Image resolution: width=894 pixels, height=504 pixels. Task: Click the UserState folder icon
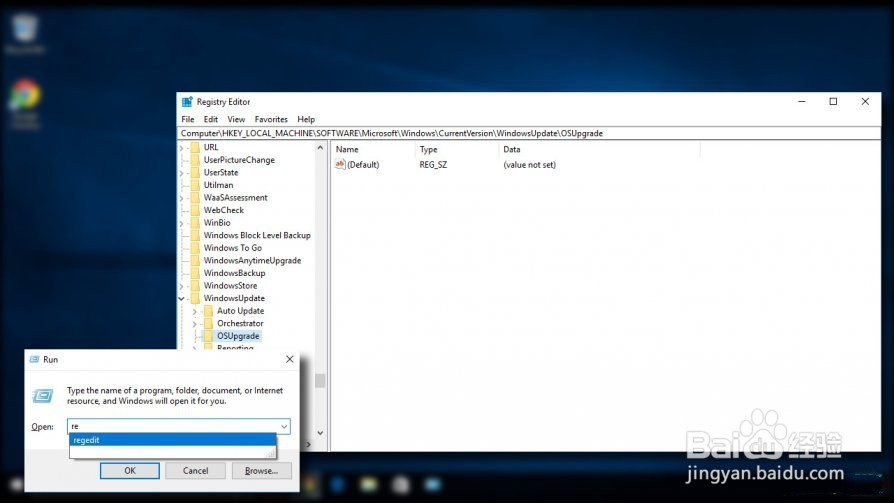click(195, 172)
